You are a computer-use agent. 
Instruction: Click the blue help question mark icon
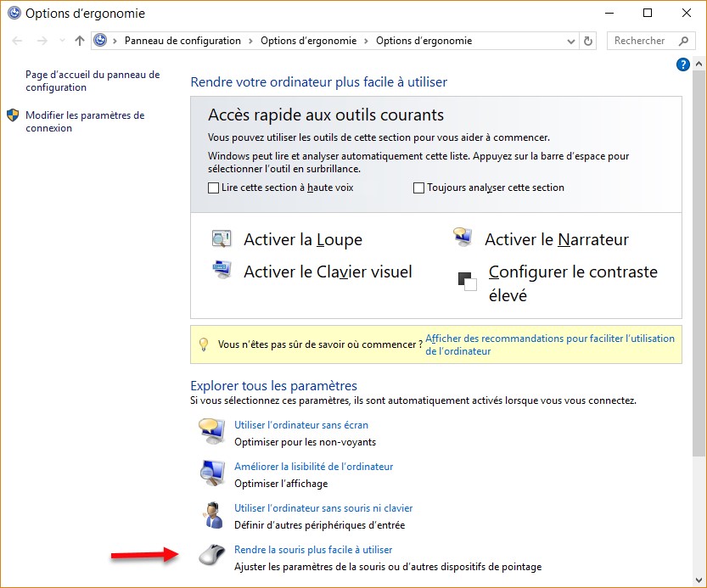(x=682, y=64)
